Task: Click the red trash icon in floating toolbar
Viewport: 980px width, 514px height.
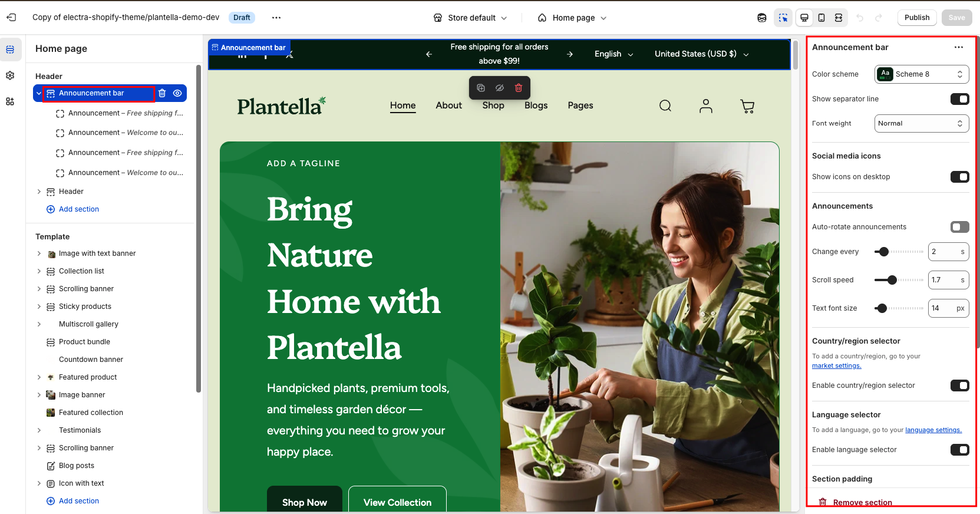Action: tap(519, 88)
